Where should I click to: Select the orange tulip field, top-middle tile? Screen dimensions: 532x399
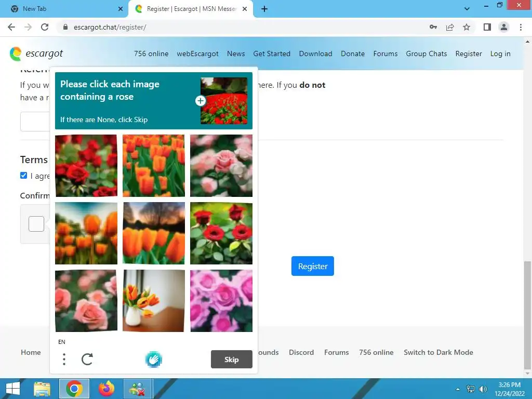click(x=154, y=166)
